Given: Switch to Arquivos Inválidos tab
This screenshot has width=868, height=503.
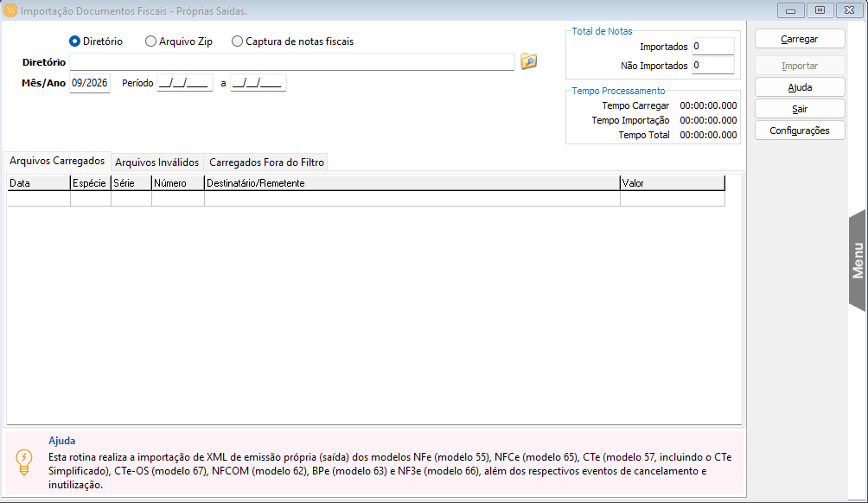Looking at the screenshot, I should pos(156,162).
